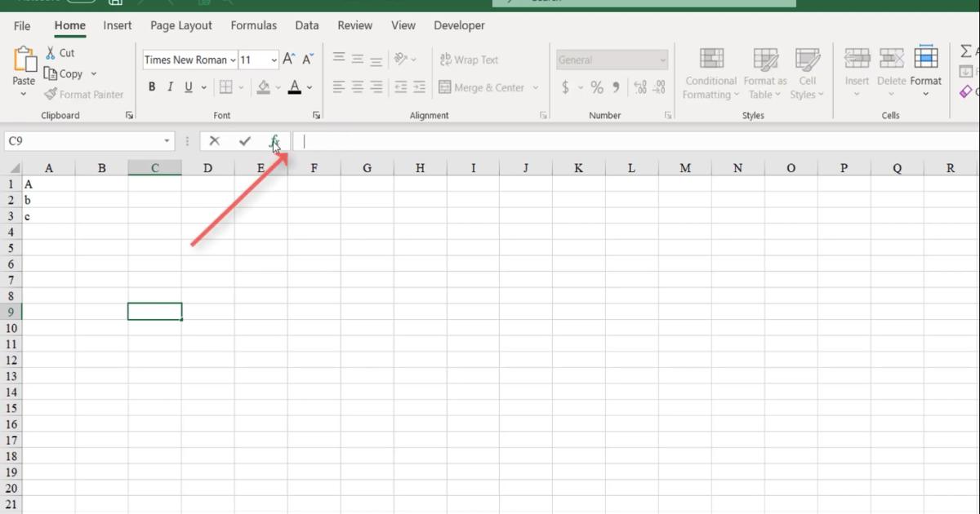
Task: Apply currency format with dollar sign icon
Action: (565, 86)
